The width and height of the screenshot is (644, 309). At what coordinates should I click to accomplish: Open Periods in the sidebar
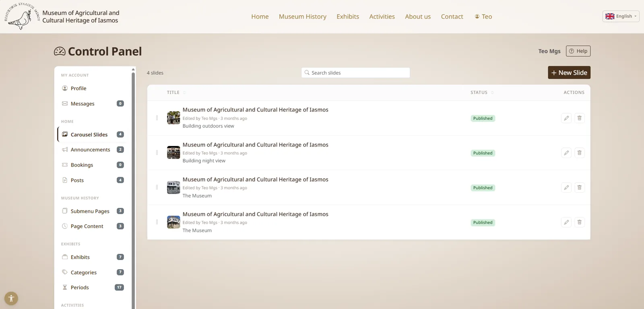pos(93,287)
